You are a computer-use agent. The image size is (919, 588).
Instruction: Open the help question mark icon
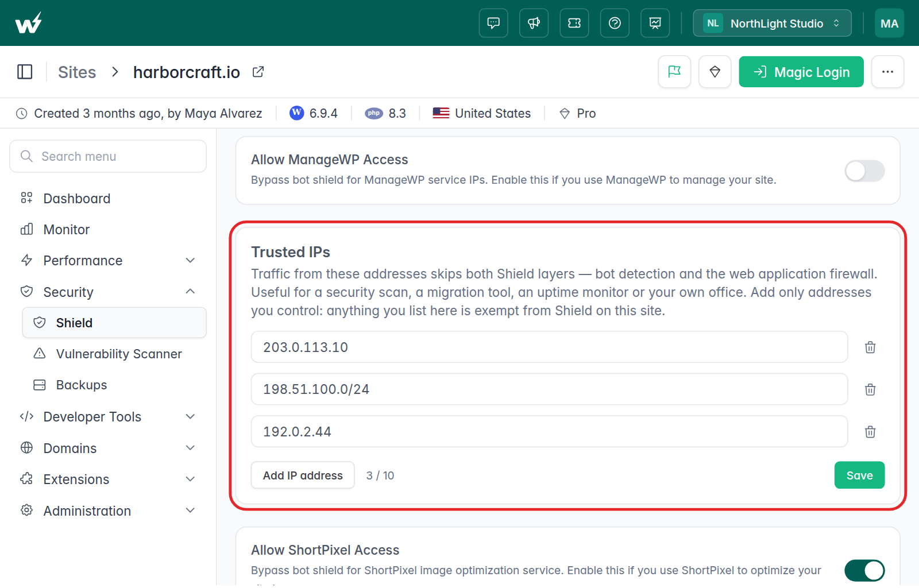[x=615, y=23]
